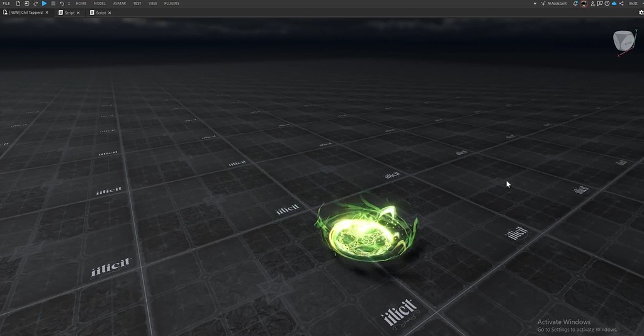
Task: Click the grey Stop square button
Action: [x=53, y=3]
